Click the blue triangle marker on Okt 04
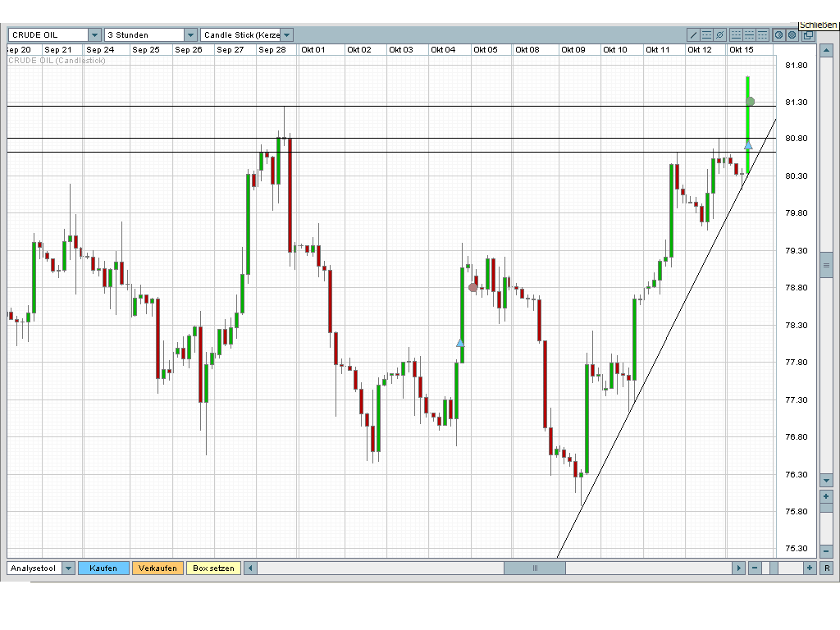This screenshot has width=840, height=630. click(460, 343)
